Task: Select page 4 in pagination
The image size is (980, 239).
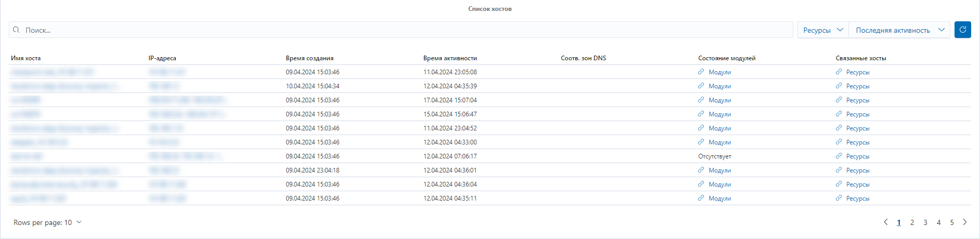Action: pos(938,222)
